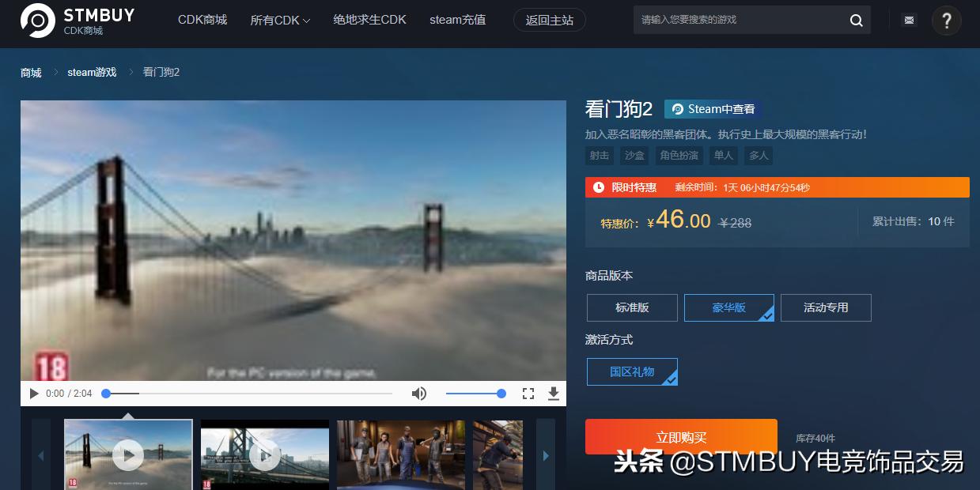Open the steam充值 menu item

point(457,20)
